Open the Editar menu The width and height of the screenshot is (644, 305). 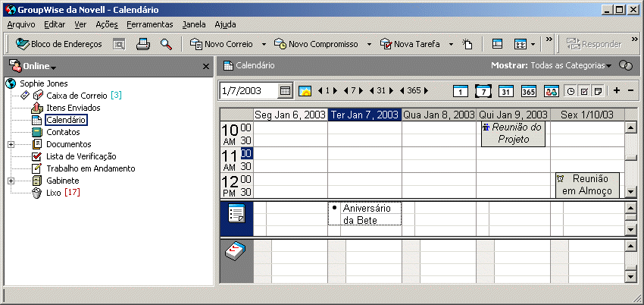[x=55, y=24]
